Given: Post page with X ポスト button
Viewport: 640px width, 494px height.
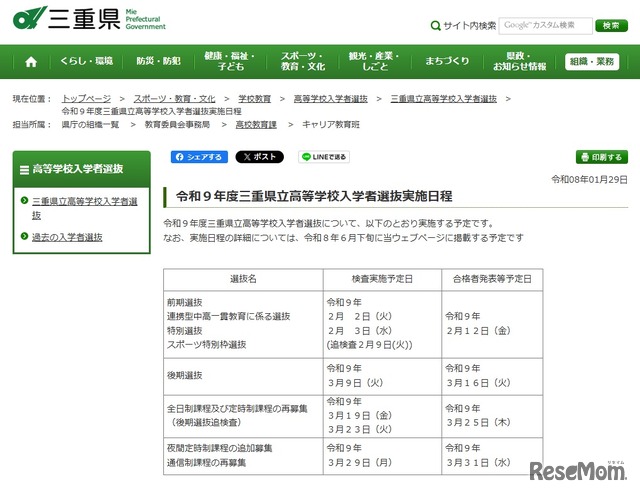Looking at the screenshot, I should (x=260, y=157).
